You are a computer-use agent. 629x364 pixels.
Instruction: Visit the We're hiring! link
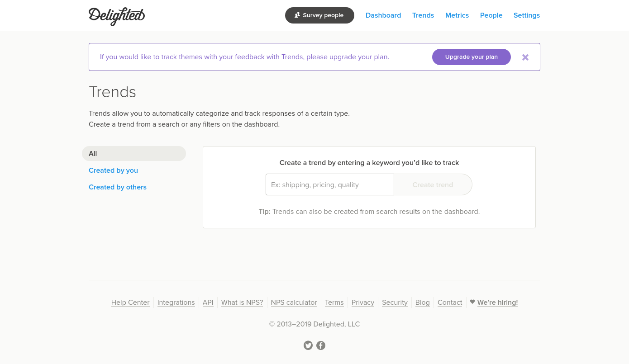tap(497, 303)
